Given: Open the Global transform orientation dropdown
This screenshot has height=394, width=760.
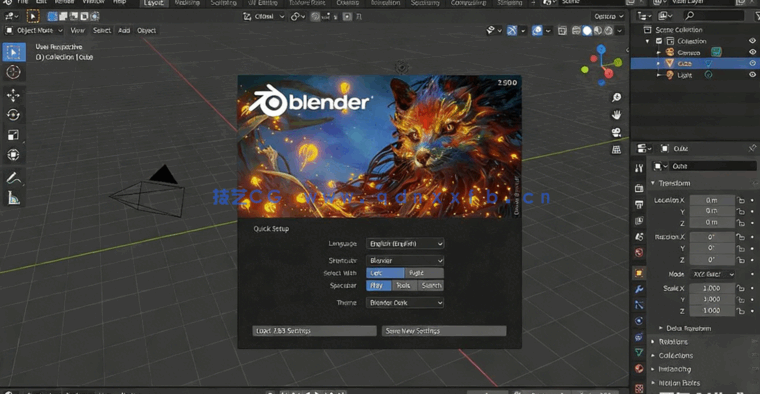Looking at the screenshot, I should 264,16.
